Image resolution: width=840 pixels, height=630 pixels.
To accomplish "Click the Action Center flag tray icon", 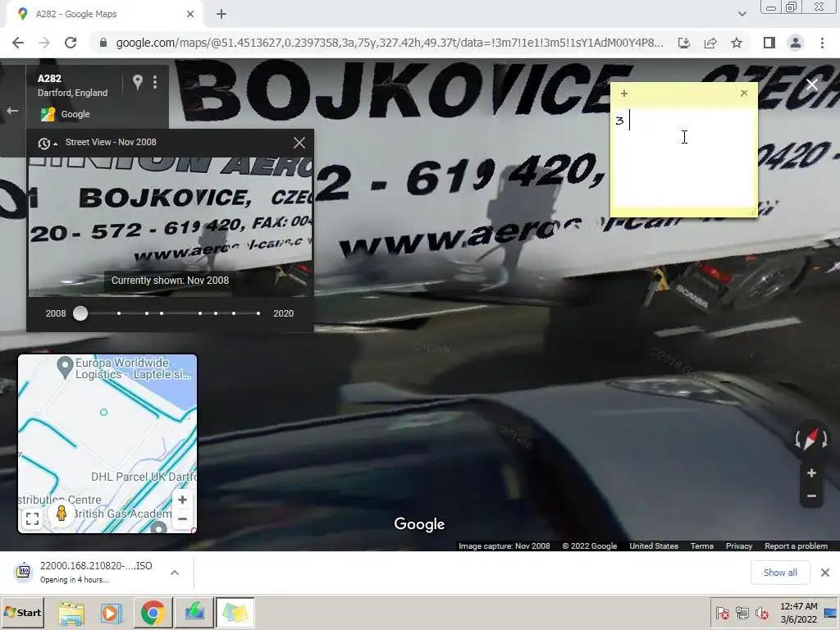I will pos(722,613).
